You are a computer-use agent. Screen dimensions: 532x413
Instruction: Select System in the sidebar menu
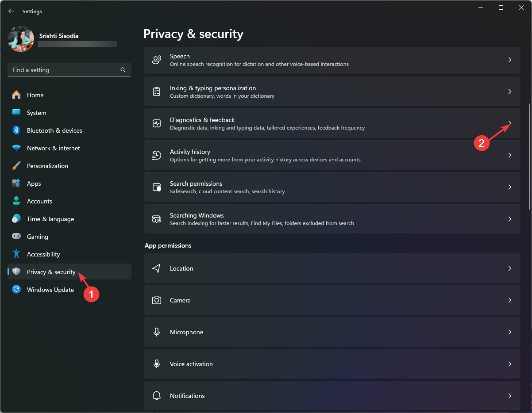[35, 113]
